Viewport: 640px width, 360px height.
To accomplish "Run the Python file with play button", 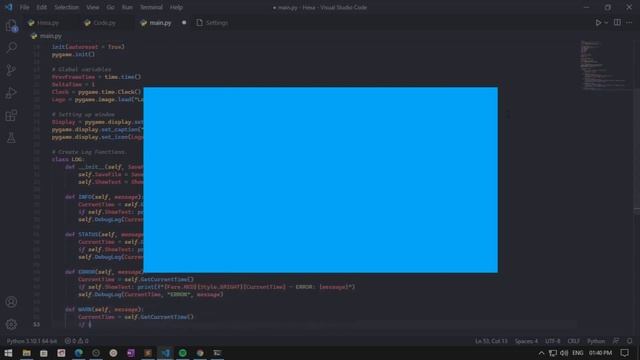I will (598, 23).
